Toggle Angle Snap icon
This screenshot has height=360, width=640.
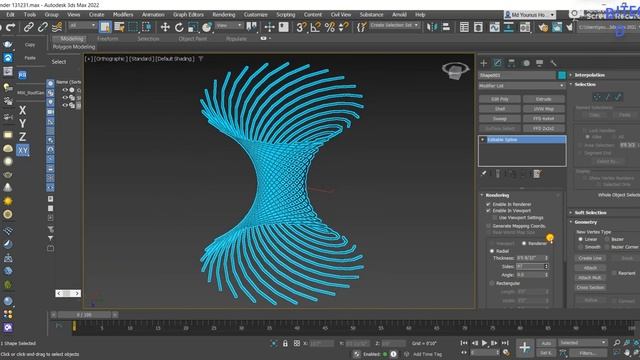click(x=316, y=27)
